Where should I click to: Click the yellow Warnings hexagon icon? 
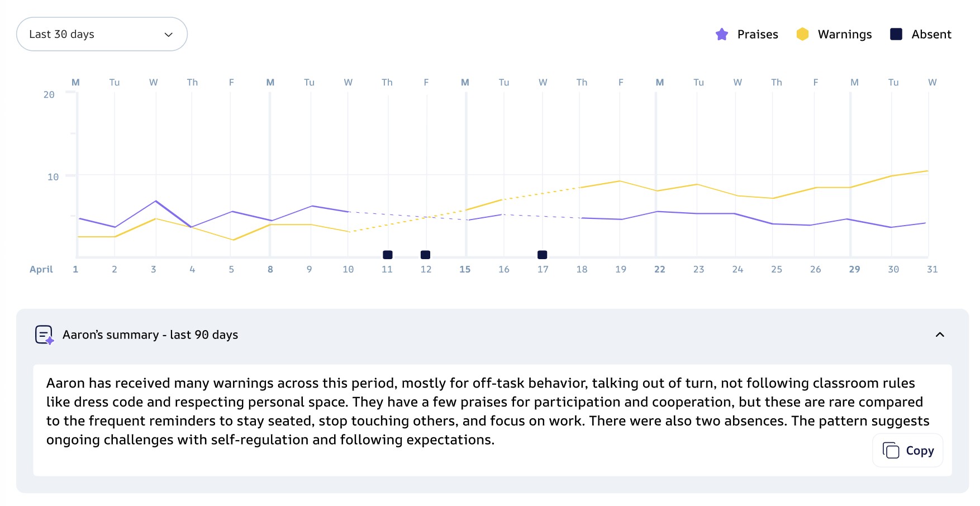coord(802,34)
